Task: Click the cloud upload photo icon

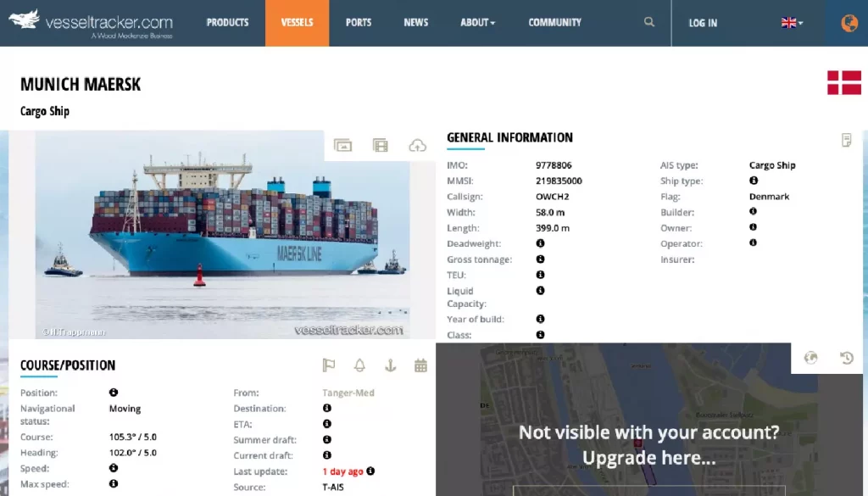Action: tap(417, 145)
